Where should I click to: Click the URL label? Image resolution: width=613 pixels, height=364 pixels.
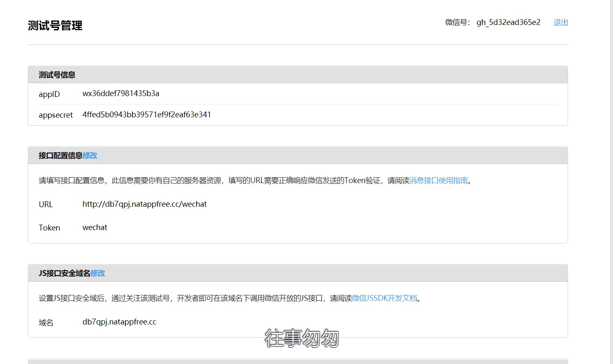46,205
